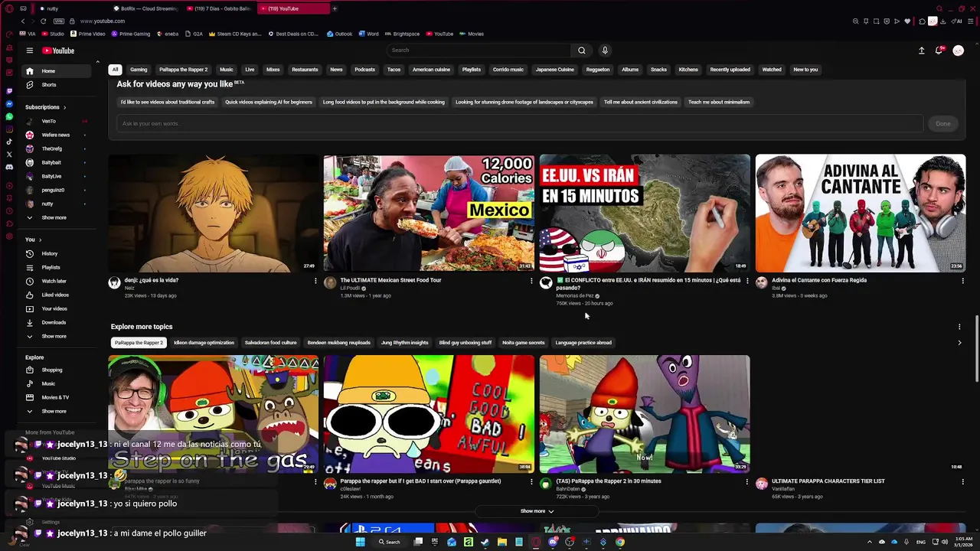Open the VenTo subscription channel
The height and width of the screenshot is (551, 980).
55,121
